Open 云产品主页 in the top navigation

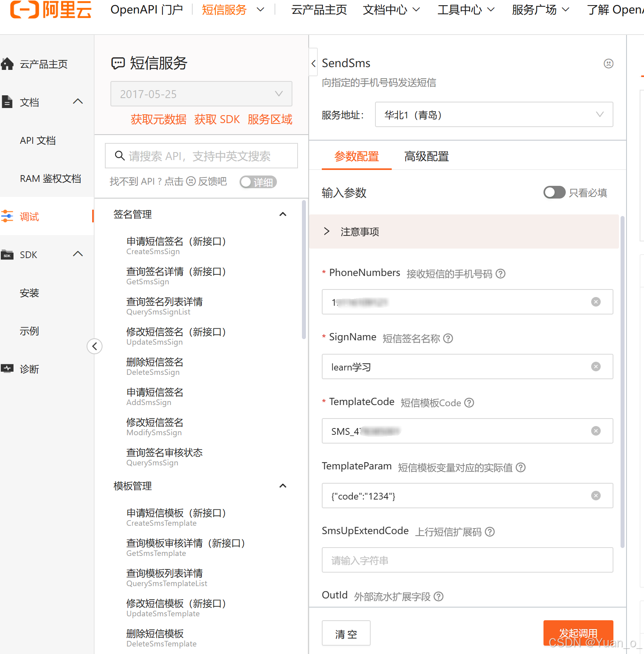[319, 10]
